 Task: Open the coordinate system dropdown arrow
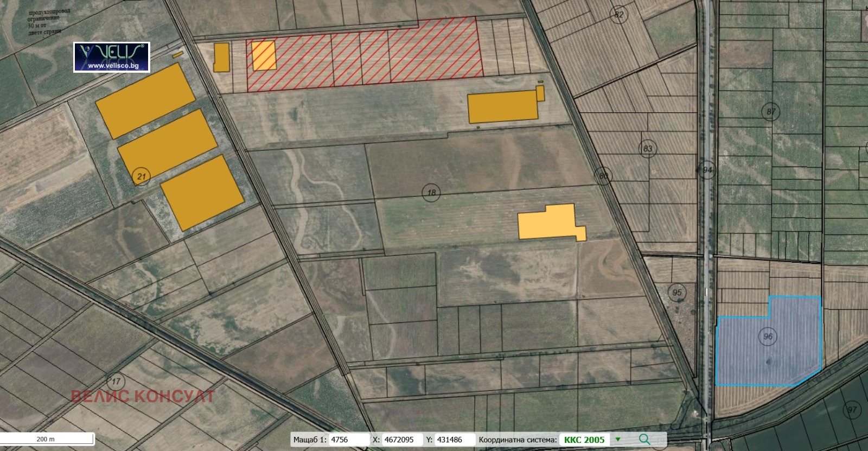(617, 439)
